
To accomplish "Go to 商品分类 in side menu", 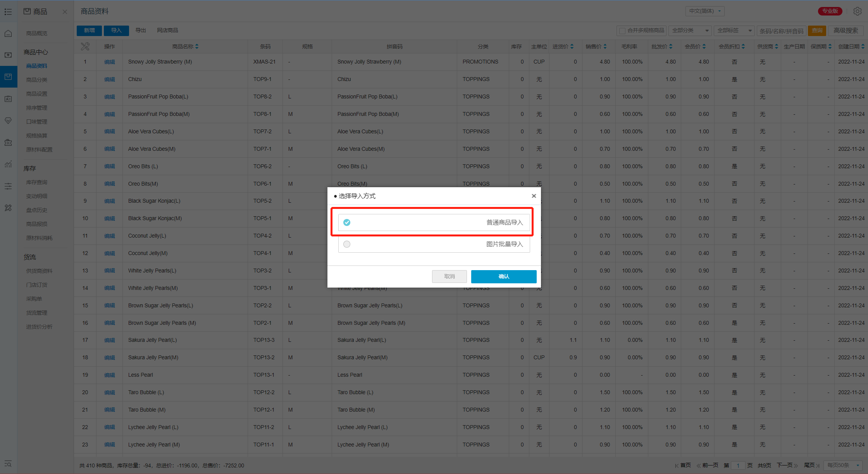I will pyautogui.click(x=37, y=80).
